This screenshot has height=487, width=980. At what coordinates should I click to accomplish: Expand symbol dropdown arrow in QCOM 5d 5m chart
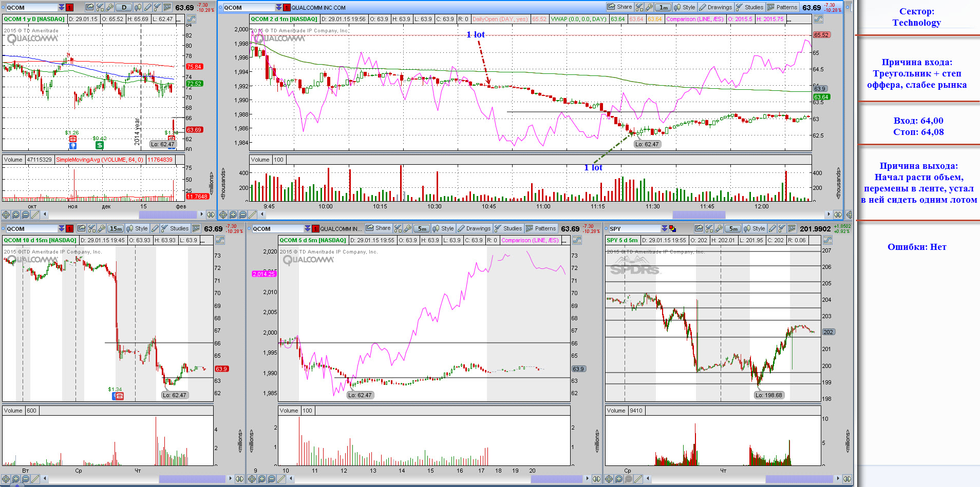(x=307, y=228)
